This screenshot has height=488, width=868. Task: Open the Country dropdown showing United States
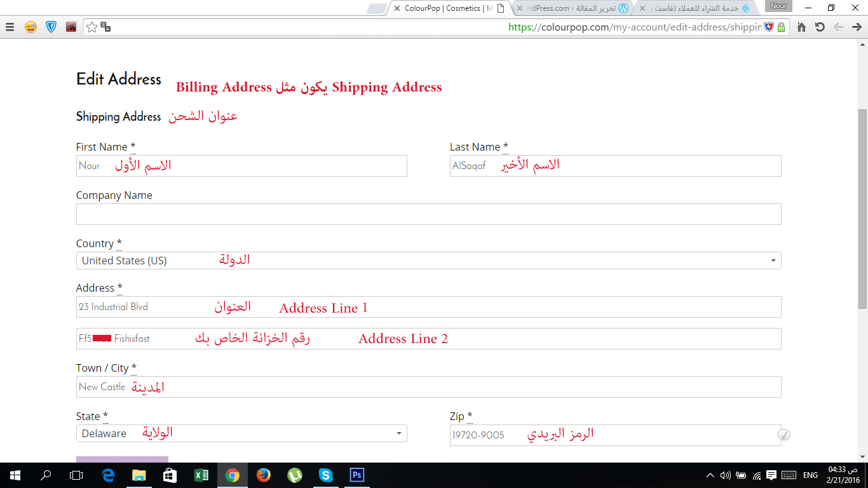(428, 261)
